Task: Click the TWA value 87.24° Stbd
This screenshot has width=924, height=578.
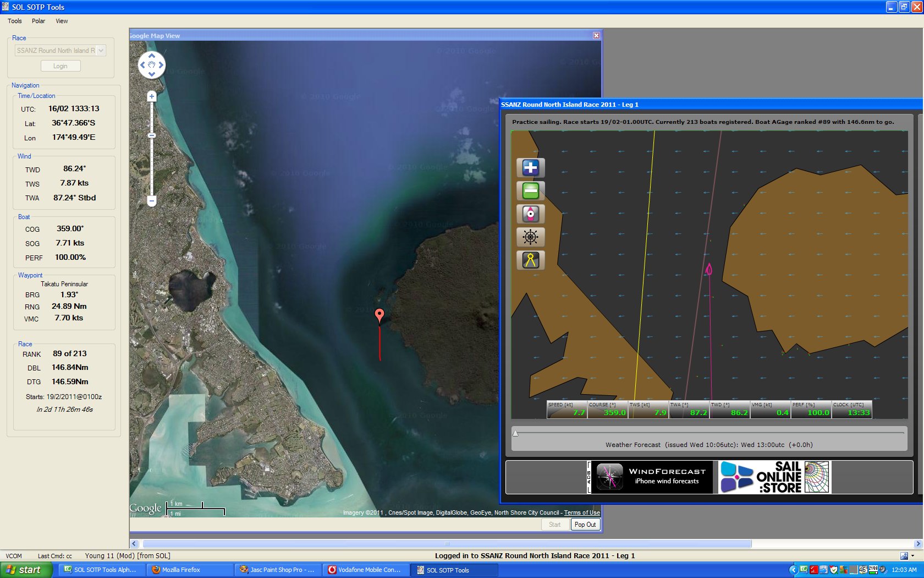Action: point(74,198)
